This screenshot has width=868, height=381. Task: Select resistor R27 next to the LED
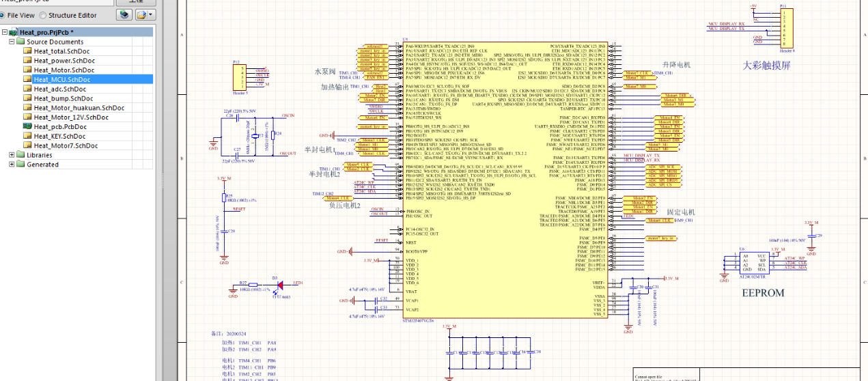point(252,283)
